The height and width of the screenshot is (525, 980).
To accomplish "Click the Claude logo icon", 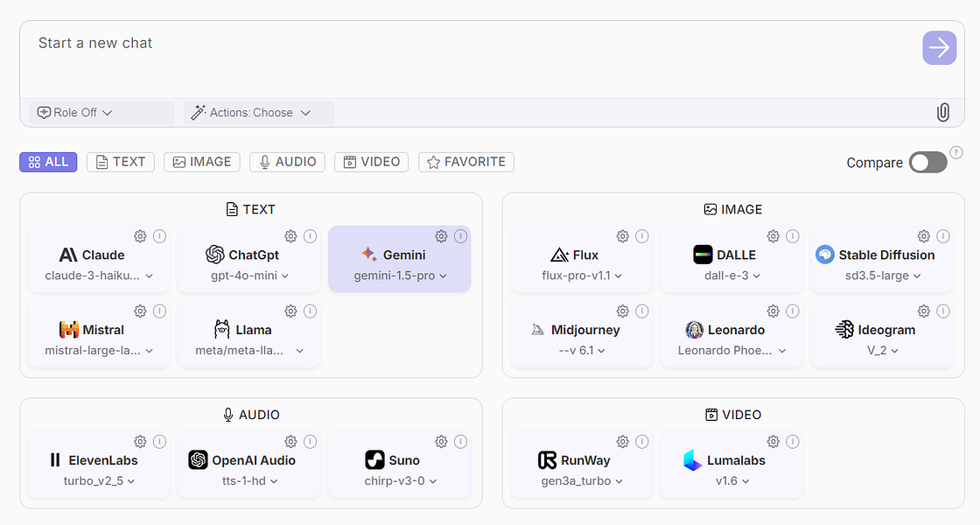I will (x=68, y=255).
